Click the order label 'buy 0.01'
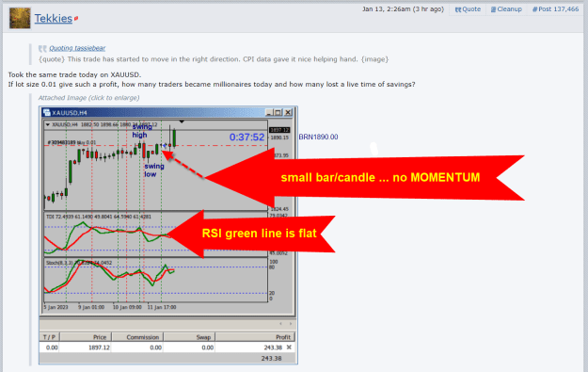The width and height of the screenshot is (588, 372). (87, 142)
